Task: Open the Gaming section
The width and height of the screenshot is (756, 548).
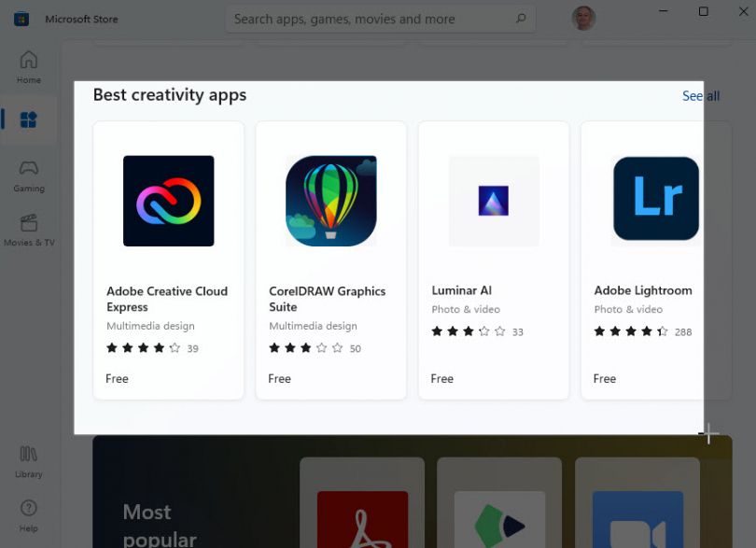Action: [x=28, y=174]
